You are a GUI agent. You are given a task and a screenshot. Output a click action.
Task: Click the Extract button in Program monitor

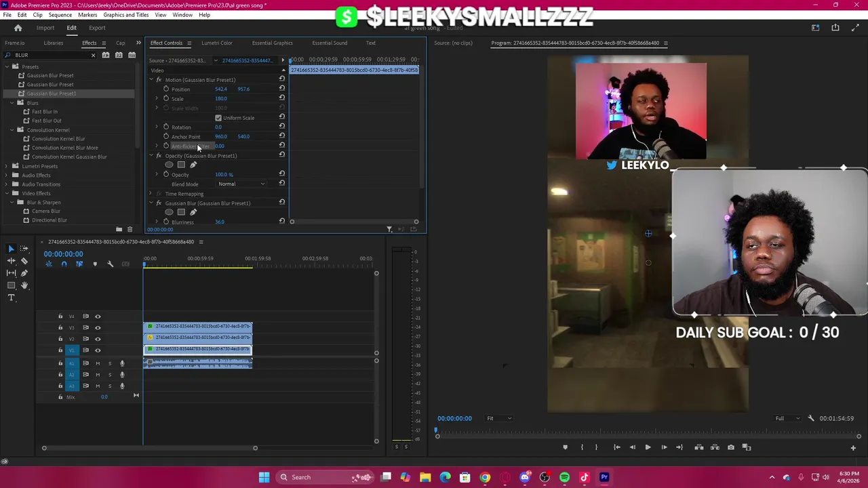(x=715, y=447)
